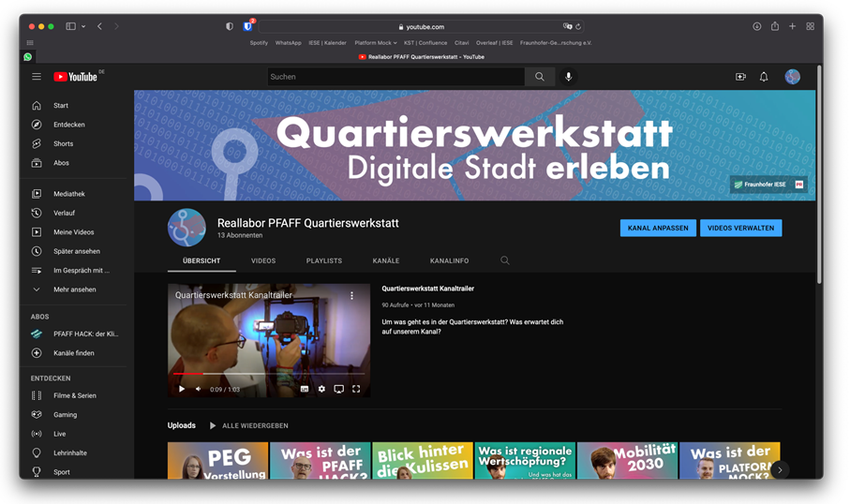This screenshot has height=504, width=850.
Task: Open Meine Videos in sidebar
Action: click(x=76, y=232)
